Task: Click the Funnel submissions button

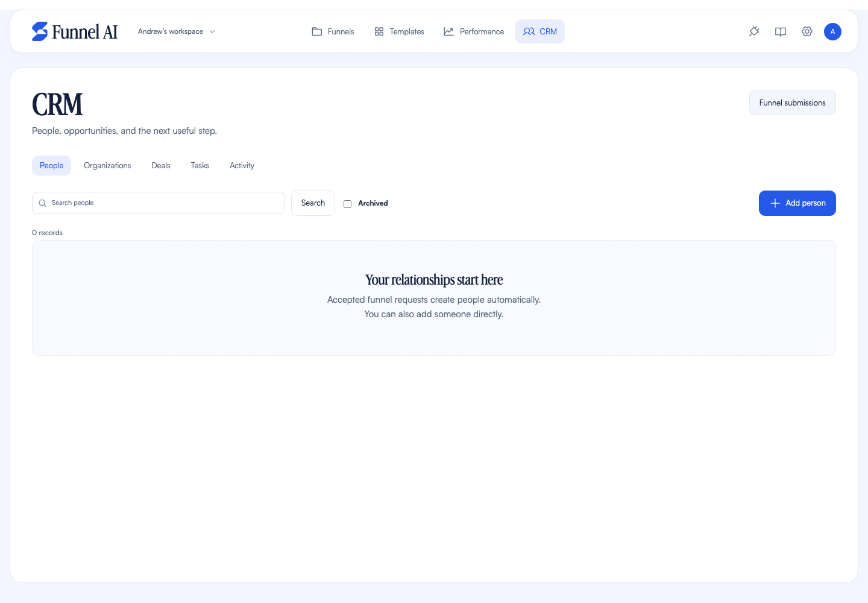Action: (793, 103)
